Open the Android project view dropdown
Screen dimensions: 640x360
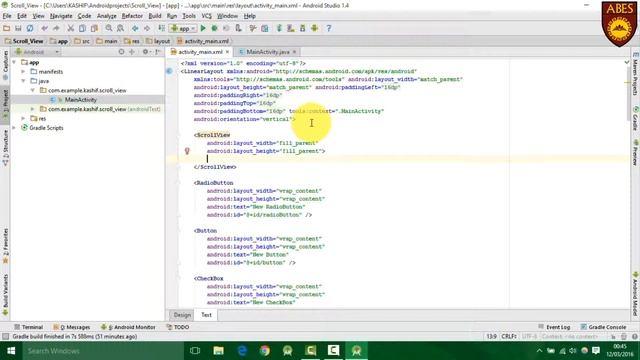click(37, 52)
